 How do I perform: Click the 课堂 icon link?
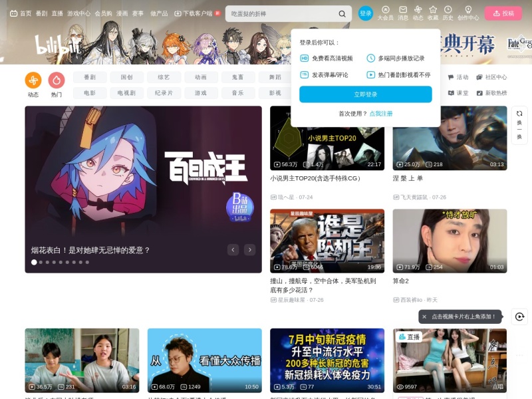coord(458,93)
